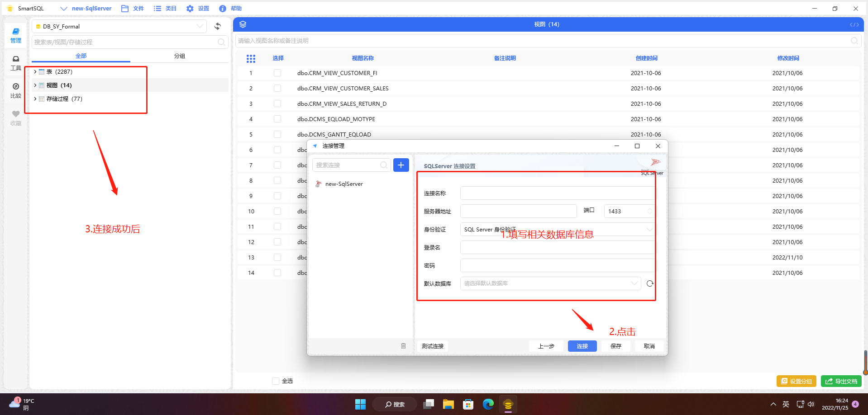Screen dimensions: 868x415
Task: Click the grid column settings icon
Action: click(251, 58)
